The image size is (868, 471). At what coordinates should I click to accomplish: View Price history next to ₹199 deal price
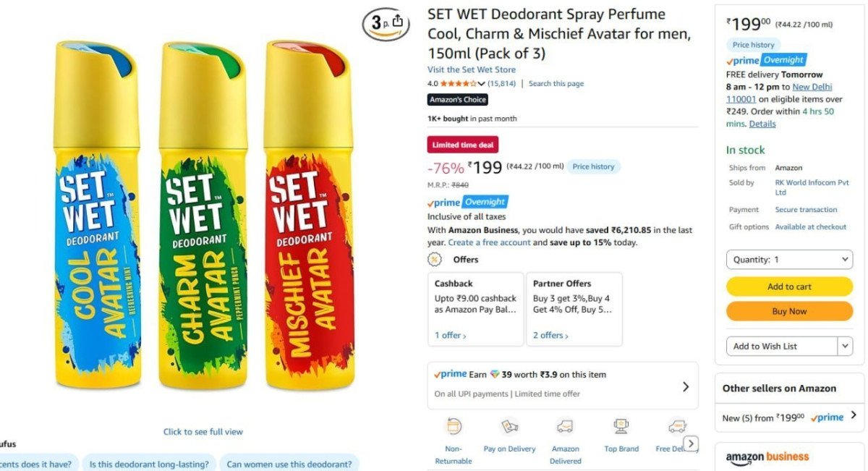coord(593,166)
